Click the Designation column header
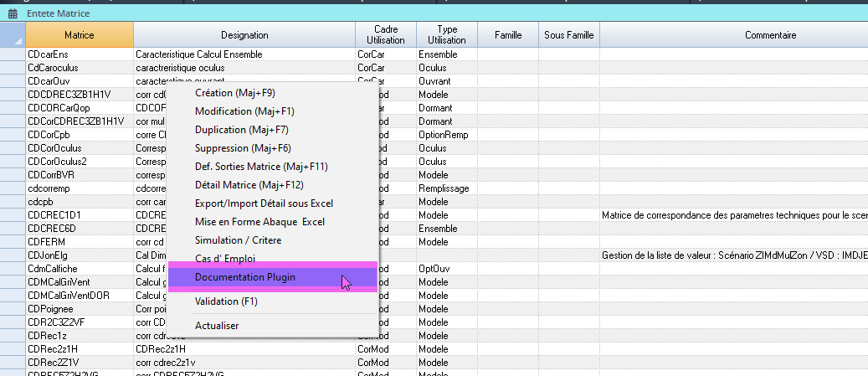The height and width of the screenshot is (376, 868). [x=244, y=35]
